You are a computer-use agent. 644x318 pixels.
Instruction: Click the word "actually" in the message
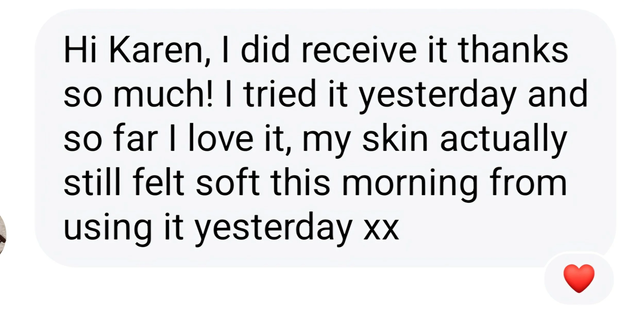tap(504, 140)
